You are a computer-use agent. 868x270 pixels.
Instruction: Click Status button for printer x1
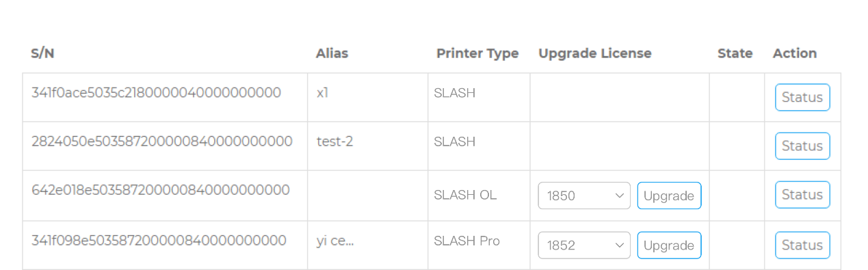[802, 98]
